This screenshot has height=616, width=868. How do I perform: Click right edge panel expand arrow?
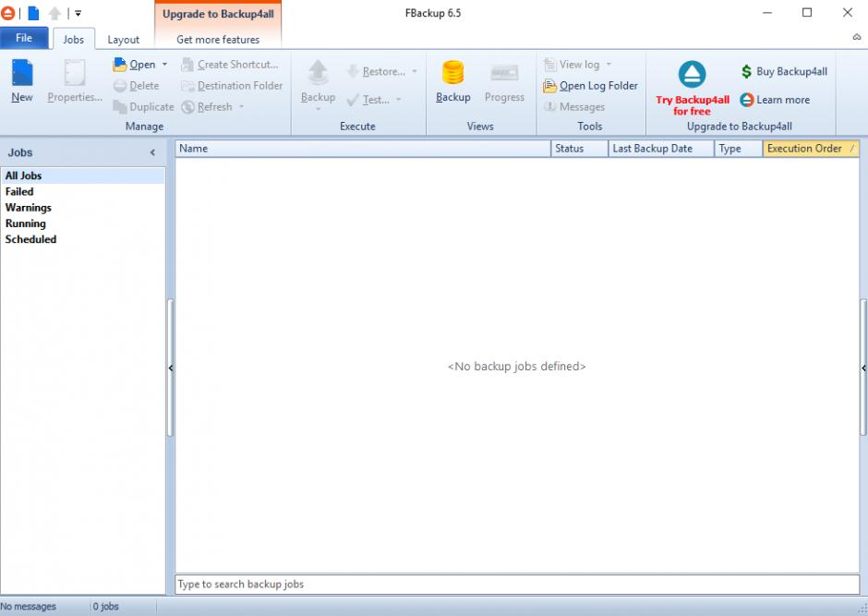pos(863,368)
